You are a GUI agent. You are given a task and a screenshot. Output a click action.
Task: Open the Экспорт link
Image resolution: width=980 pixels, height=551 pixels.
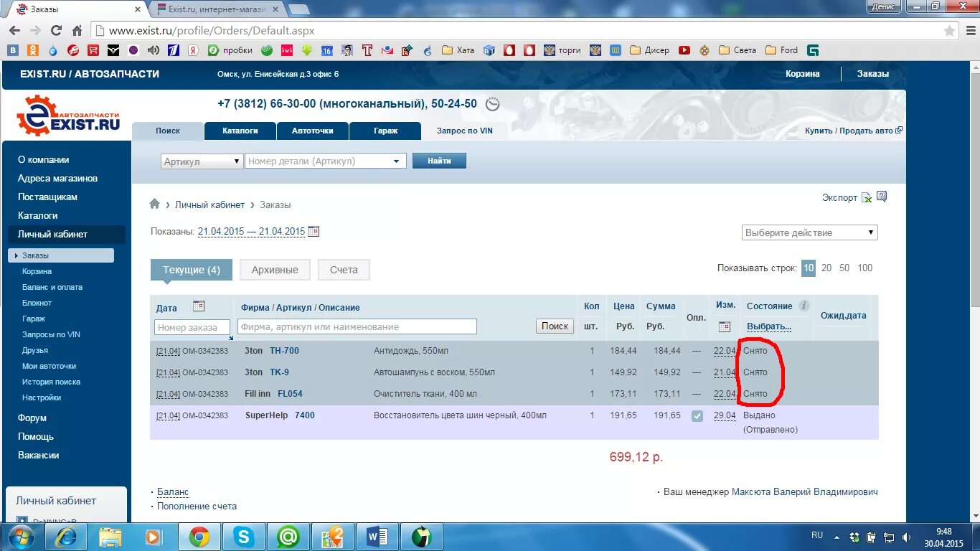pos(839,197)
